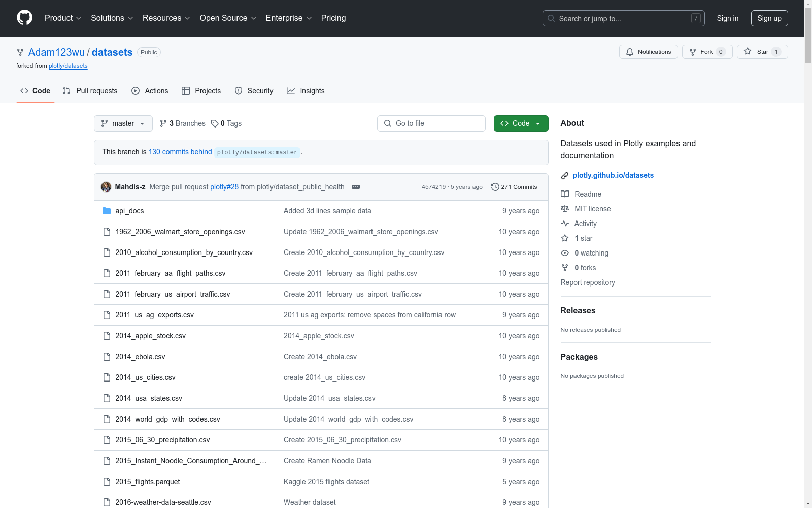Click the Report repository link
The image size is (812, 508).
pos(588,282)
